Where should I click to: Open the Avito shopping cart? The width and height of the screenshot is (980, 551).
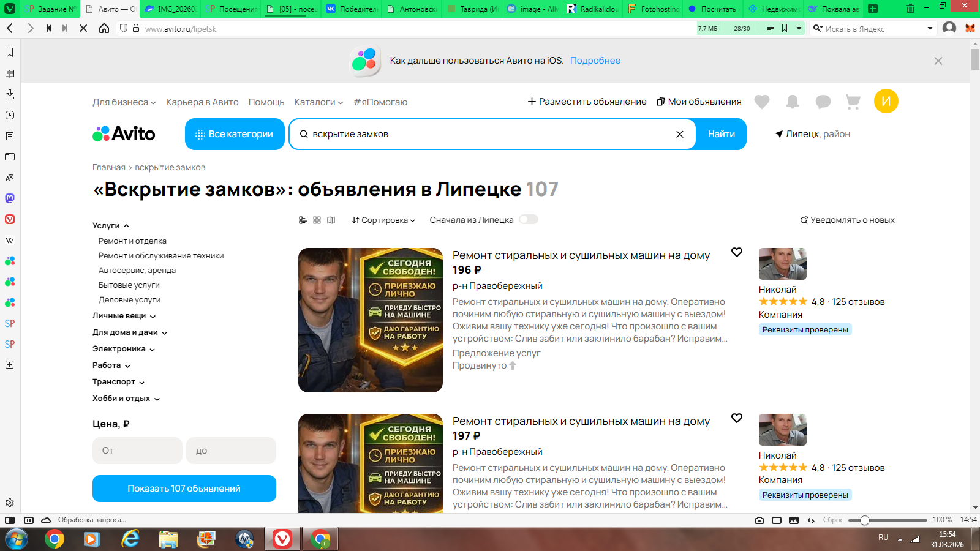[x=853, y=102]
